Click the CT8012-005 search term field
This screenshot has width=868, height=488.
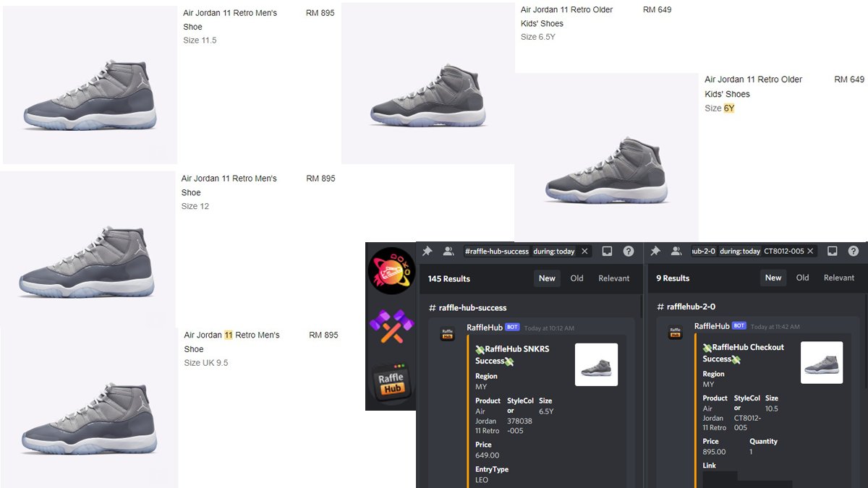783,252
